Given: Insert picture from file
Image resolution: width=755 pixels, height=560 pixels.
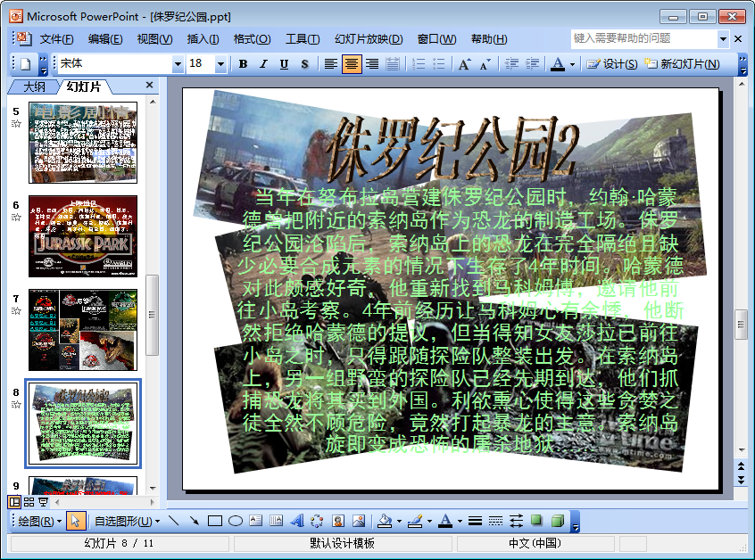Looking at the screenshot, I should click(x=359, y=521).
